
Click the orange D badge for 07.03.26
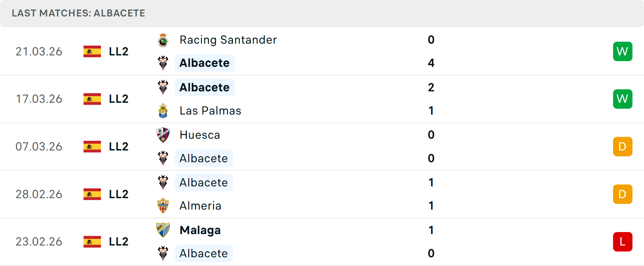(623, 147)
